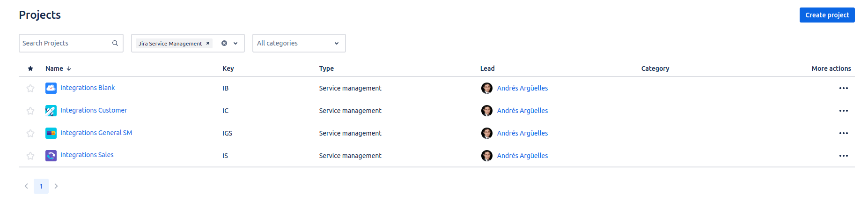Remove the Jira Service Management filter tag
Viewport: 868px width, 212px height.
tap(208, 43)
